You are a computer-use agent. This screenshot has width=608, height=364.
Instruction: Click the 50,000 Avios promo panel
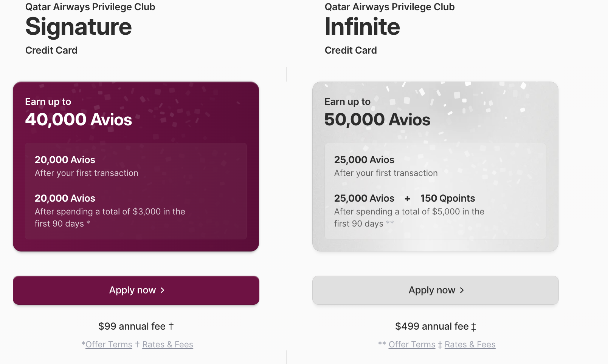[x=435, y=166]
